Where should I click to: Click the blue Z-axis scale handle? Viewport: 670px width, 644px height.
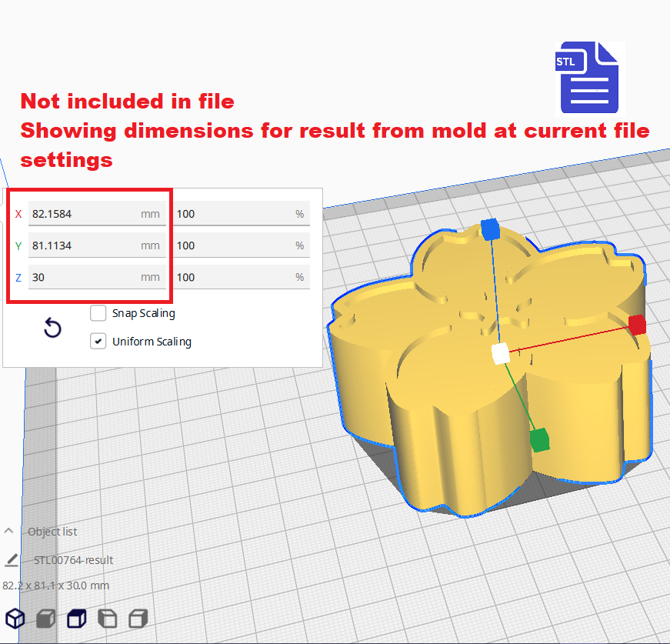[490, 228]
